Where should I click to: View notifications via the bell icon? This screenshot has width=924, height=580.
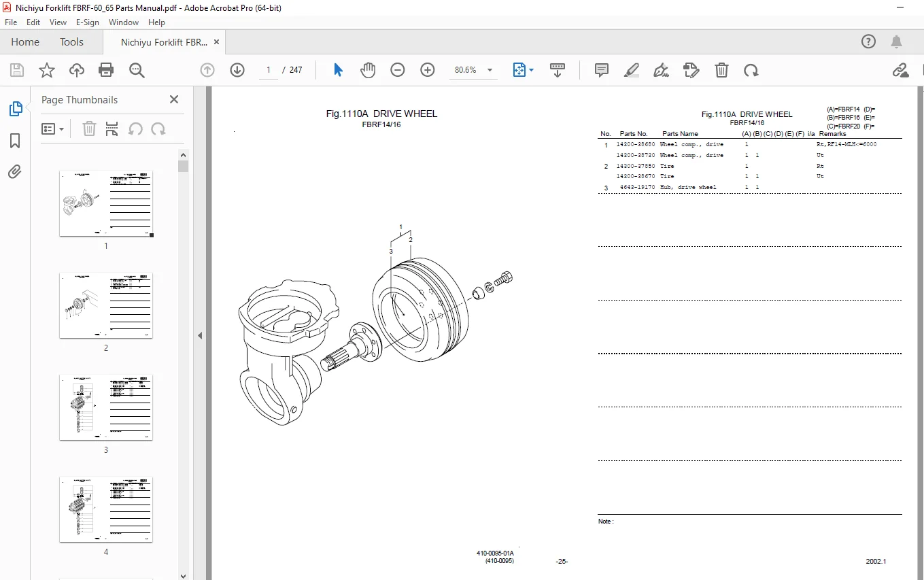(897, 42)
